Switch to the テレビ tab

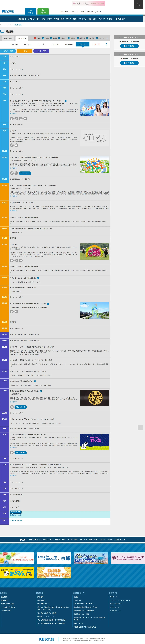tap(31, 11)
